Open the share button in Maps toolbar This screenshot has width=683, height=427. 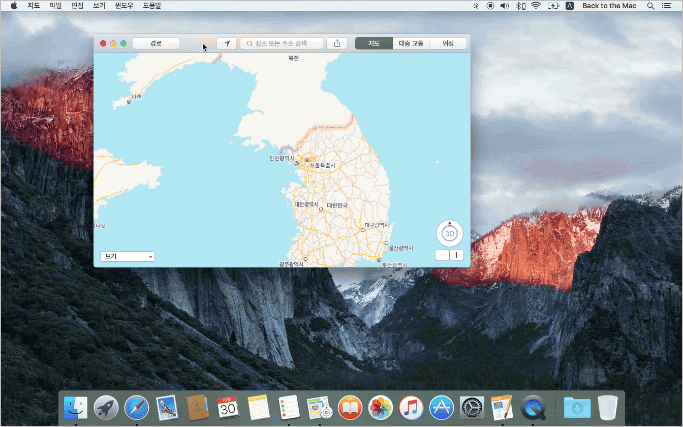tap(337, 43)
